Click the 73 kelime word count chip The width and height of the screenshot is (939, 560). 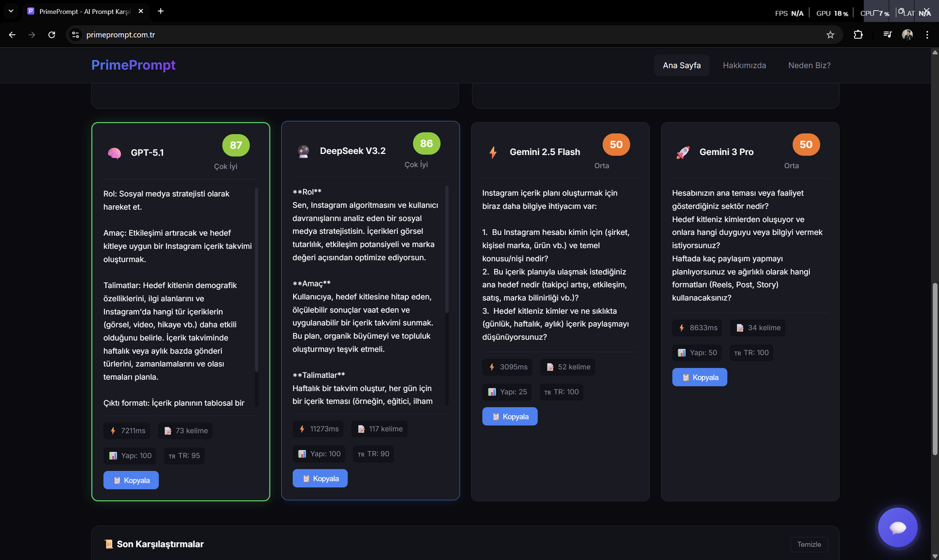pos(185,431)
